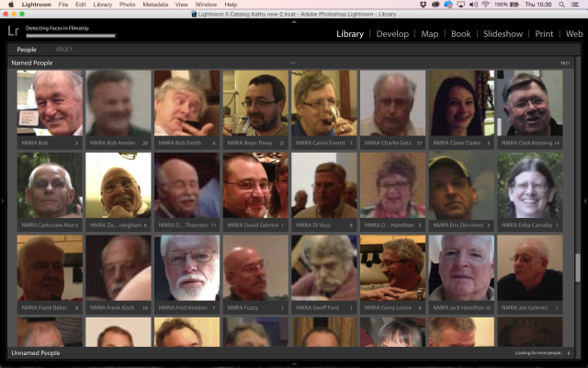Open NMRA Brian Tovey face thumbnail
Viewport: 588px width, 368px height.
255,103
